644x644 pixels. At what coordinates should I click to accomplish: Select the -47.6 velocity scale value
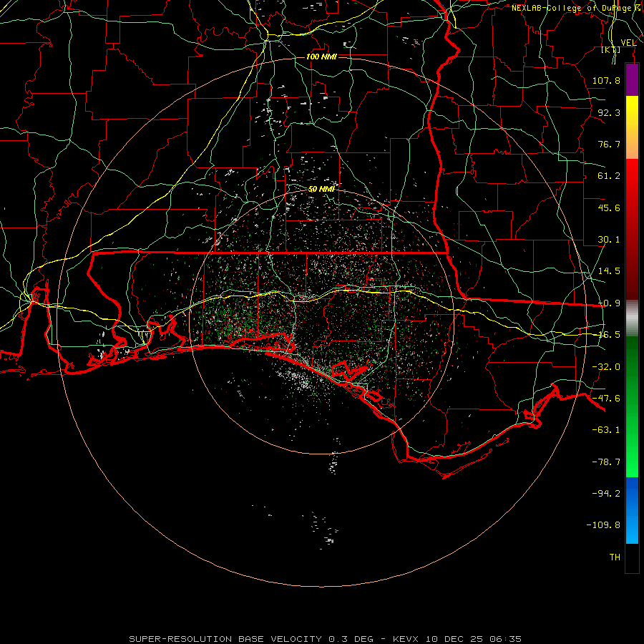coord(606,399)
